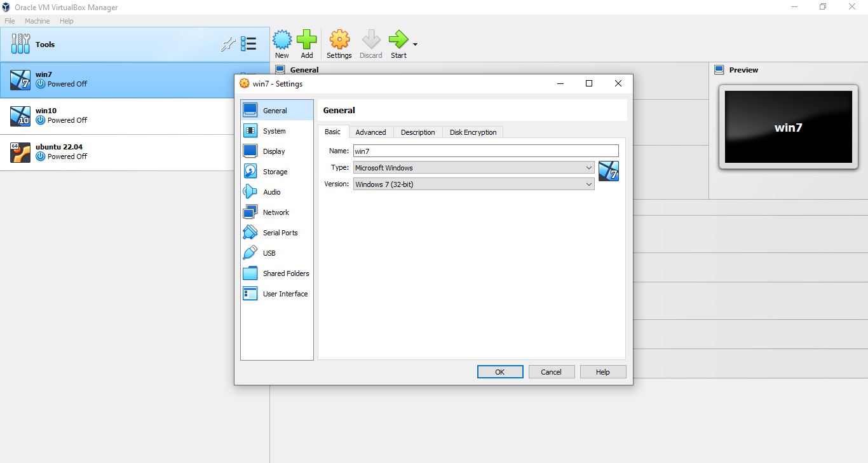Click the win7 preview thumbnail

point(788,127)
